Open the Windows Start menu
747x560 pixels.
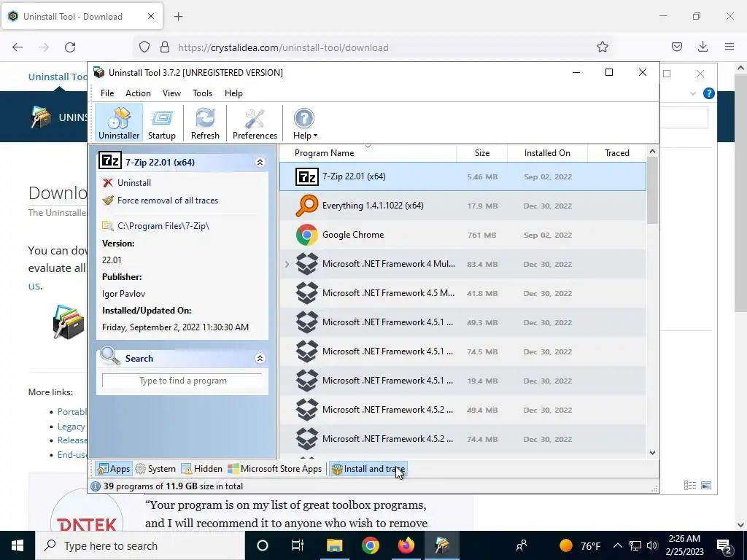pos(18,545)
